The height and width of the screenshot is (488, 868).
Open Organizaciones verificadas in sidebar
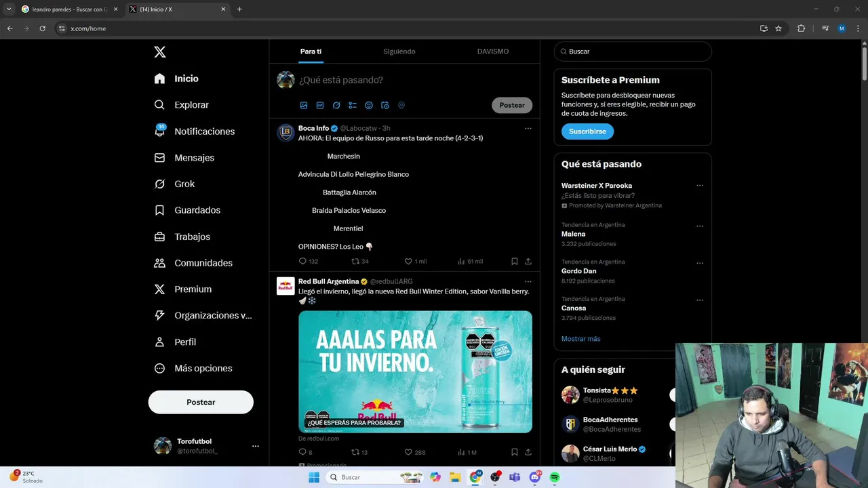point(203,315)
